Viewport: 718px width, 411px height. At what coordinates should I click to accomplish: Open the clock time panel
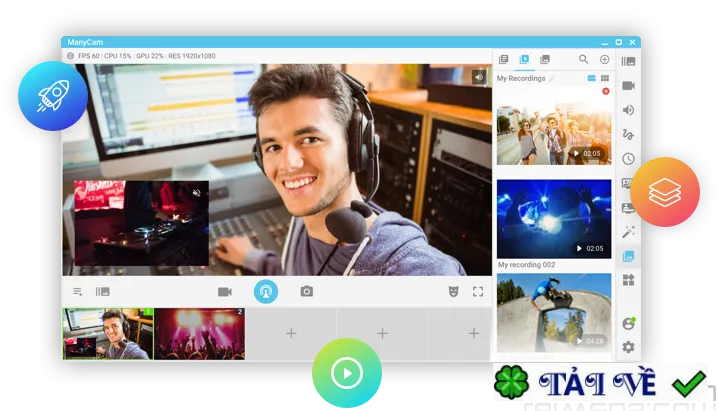628,159
